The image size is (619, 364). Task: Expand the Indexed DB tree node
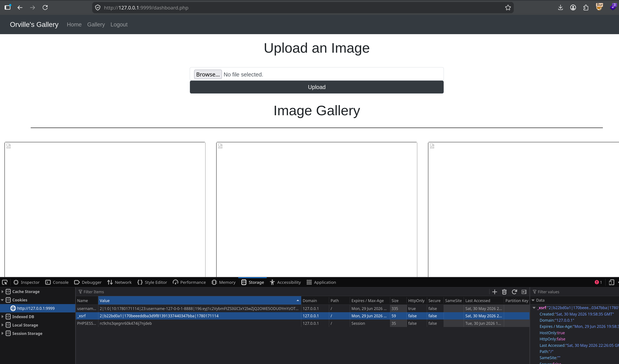pyautogui.click(x=2, y=316)
